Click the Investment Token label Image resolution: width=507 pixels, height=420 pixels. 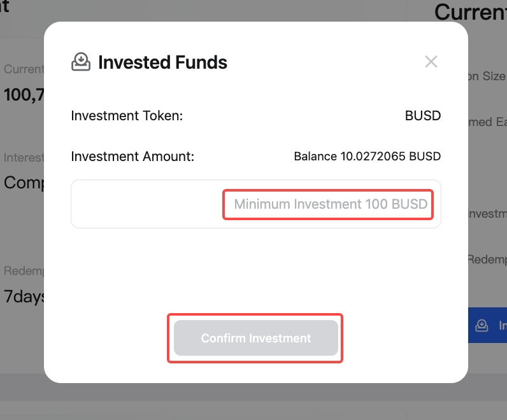pyautogui.click(x=127, y=116)
